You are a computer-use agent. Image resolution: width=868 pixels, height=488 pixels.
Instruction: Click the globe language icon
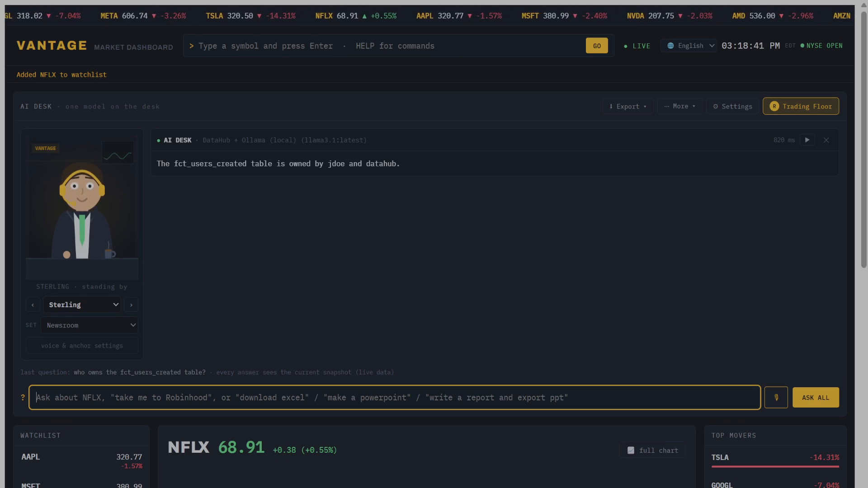click(670, 46)
